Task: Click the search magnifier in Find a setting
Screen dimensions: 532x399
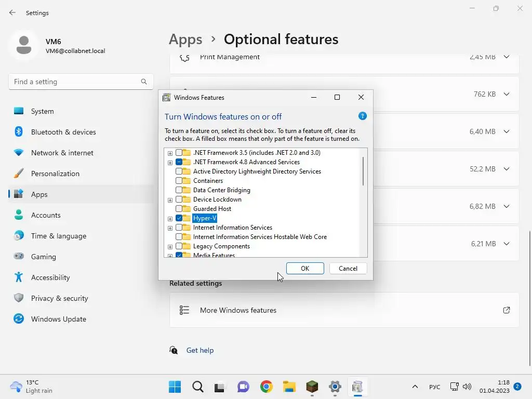Action: [144, 82]
